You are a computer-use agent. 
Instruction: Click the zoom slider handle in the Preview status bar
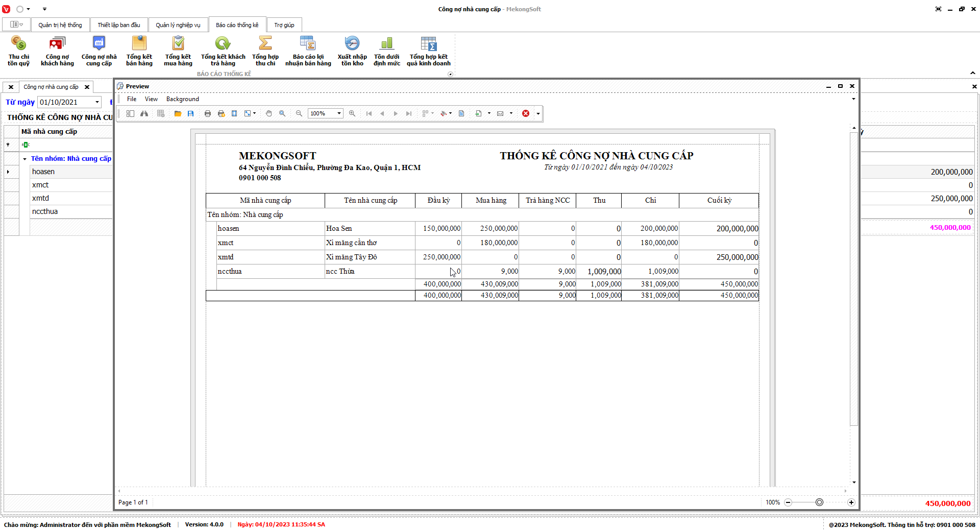tap(819, 502)
